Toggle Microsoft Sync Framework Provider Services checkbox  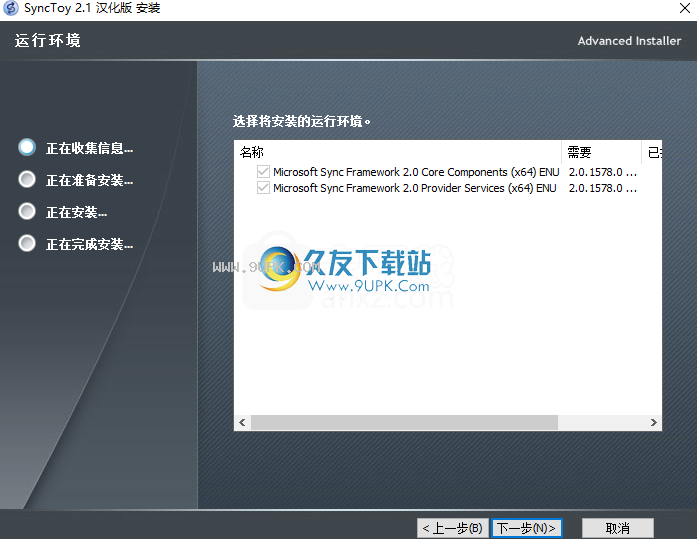point(263,188)
